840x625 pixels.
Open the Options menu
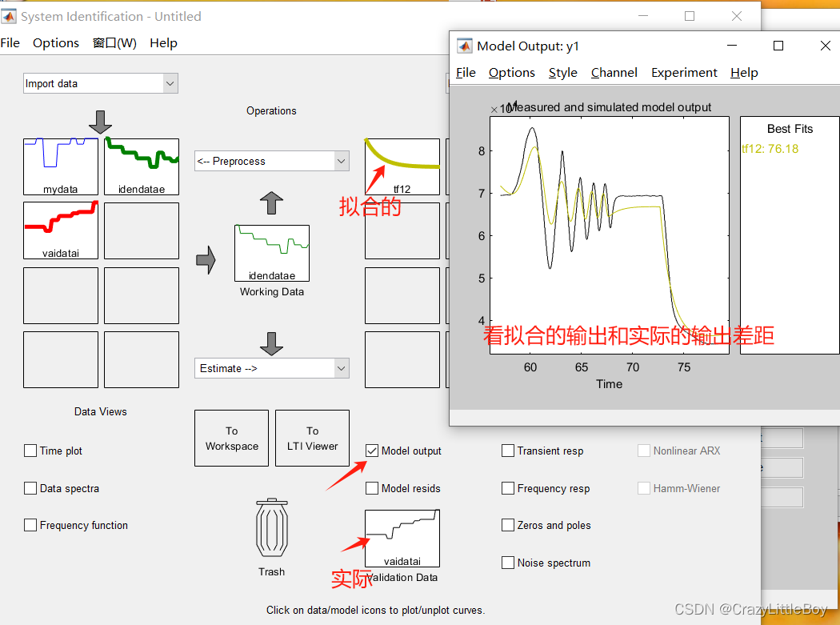55,43
